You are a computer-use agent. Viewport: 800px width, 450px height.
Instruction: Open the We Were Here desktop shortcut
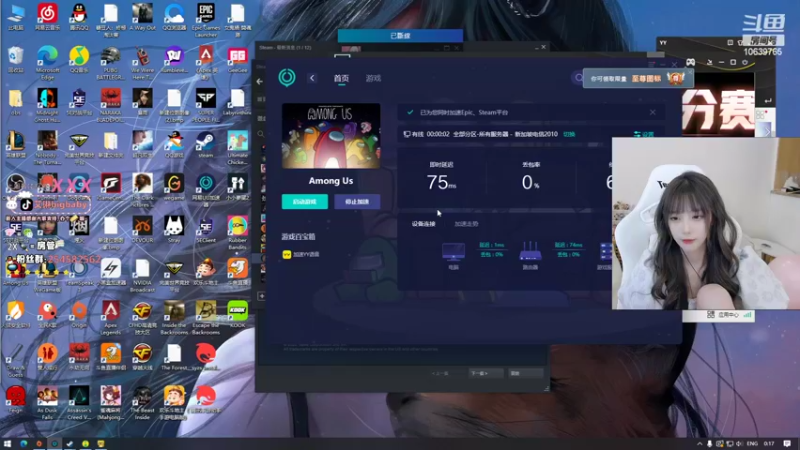coord(142,62)
